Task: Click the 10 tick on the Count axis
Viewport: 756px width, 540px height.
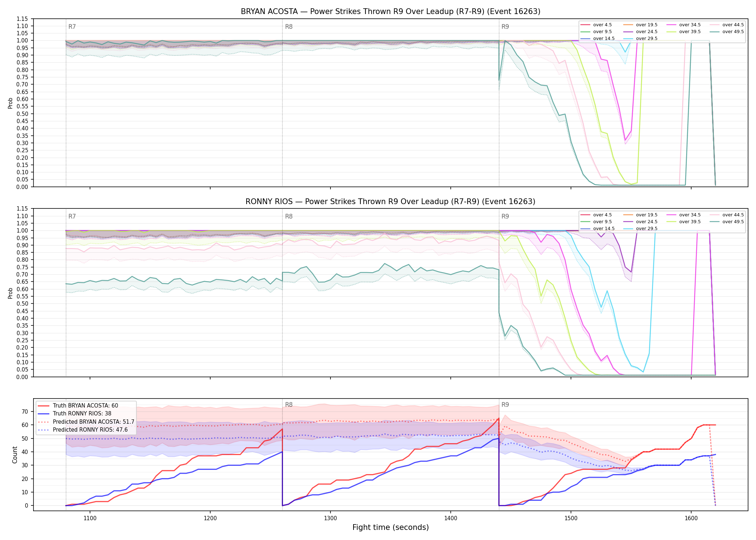Action: tap(25, 492)
